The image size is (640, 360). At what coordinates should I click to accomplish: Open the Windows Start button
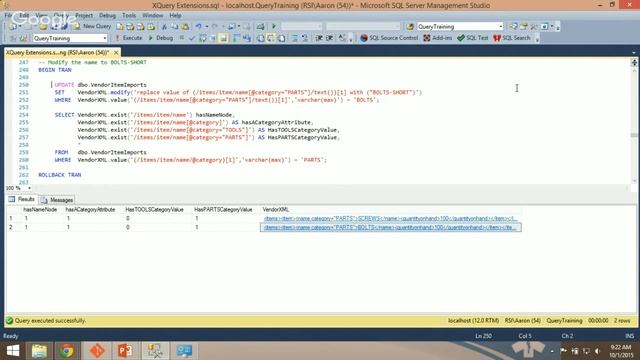(13, 351)
